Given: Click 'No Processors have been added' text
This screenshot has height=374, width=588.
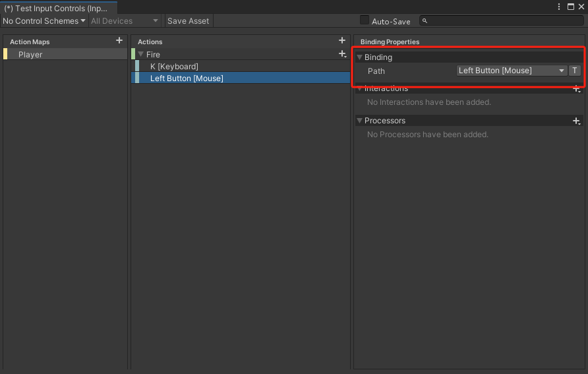Looking at the screenshot, I should click(x=428, y=135).
